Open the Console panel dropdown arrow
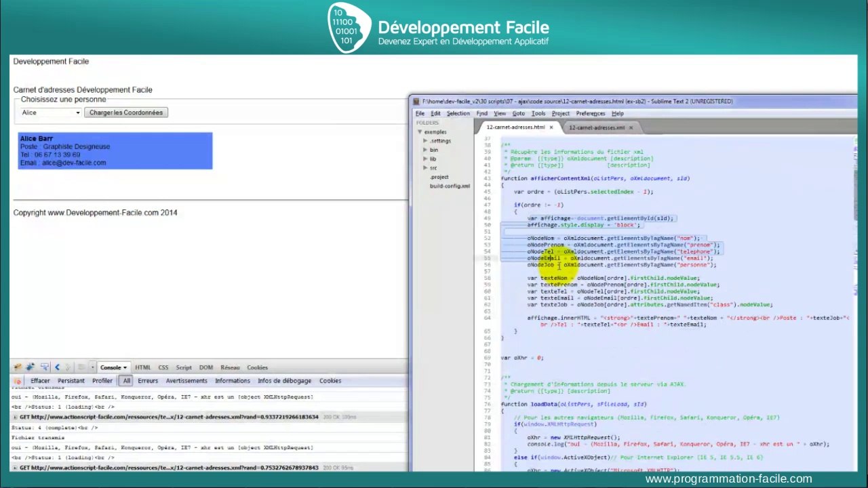868x488 pixels. [x=125, y=367]
